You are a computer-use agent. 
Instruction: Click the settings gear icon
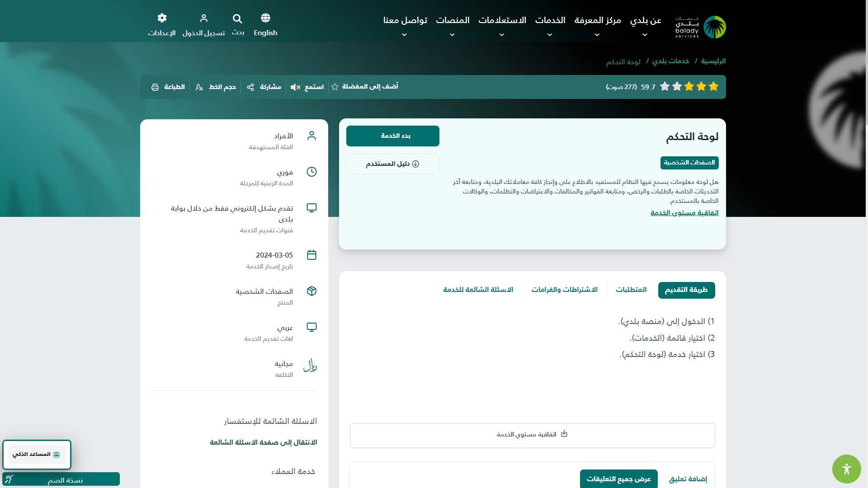click(x=162, y=18)
